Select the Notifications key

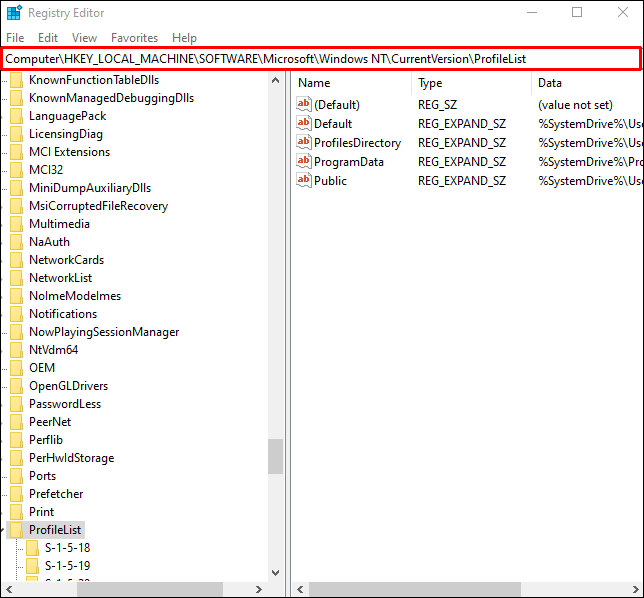[63, 314]
